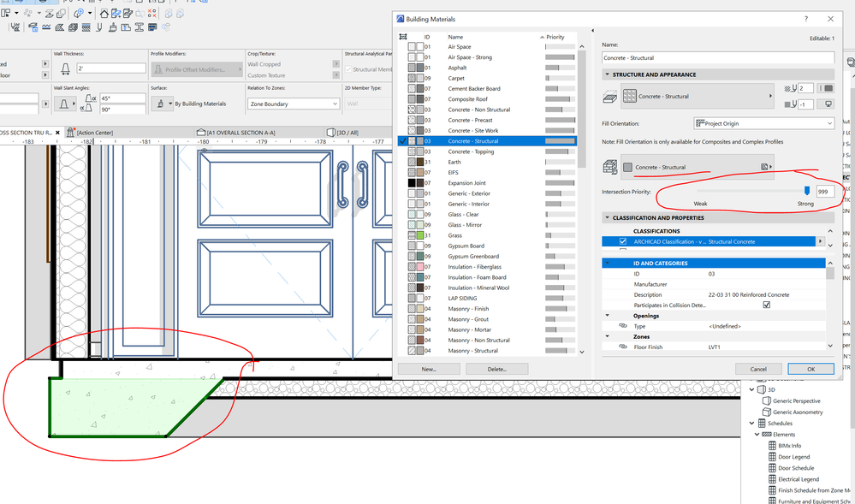Click the New button in Building Materials
Viewport: 855px width, 504px height.
click(x=428, y=368)
